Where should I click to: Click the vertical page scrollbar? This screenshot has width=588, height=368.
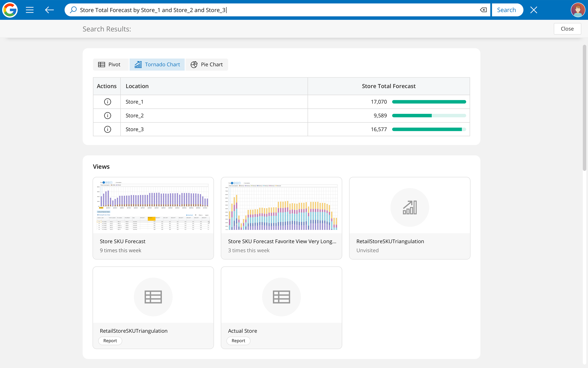coord(585,108)
